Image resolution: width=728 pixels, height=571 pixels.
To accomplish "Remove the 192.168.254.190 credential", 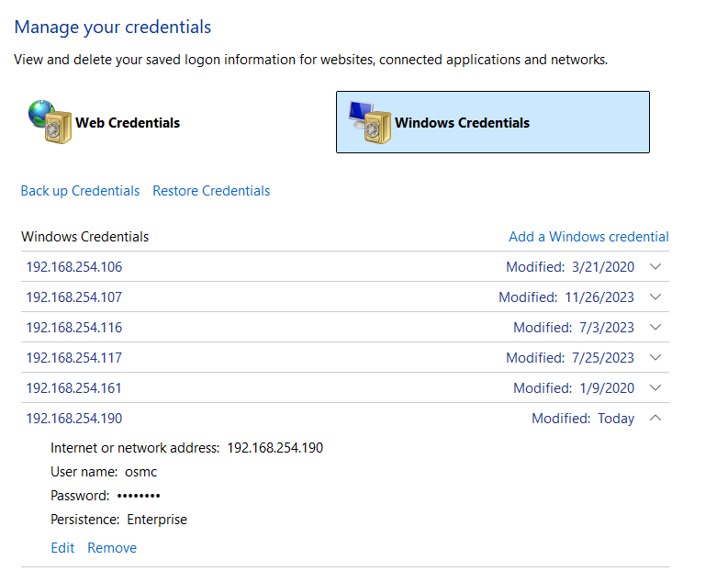I will pyautogui.click(x=112, y=548).
